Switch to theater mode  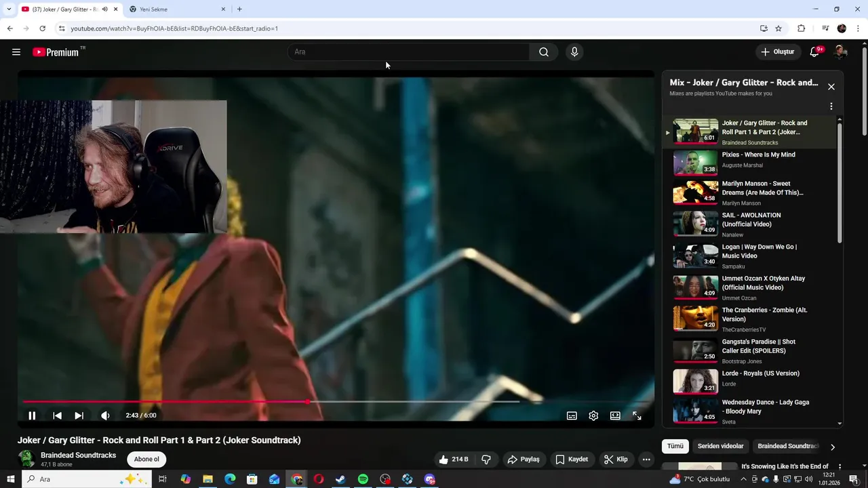click(x=615, y=415)
